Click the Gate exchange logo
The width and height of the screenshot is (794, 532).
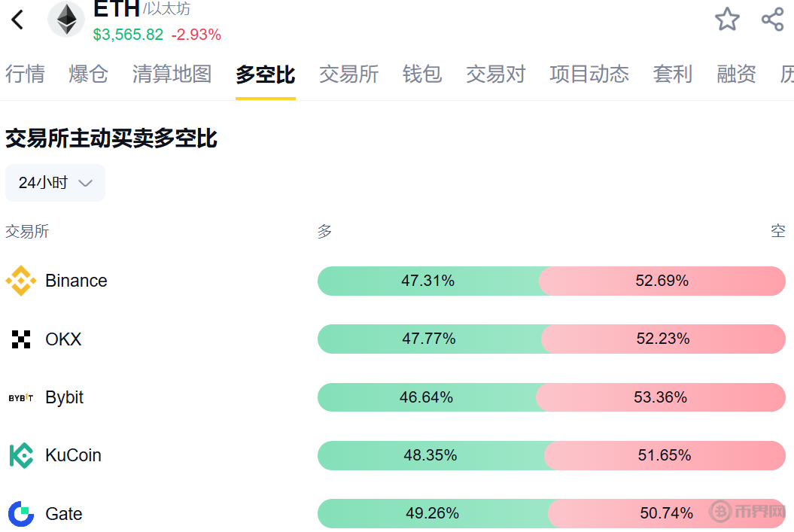[x=21, y=514]
